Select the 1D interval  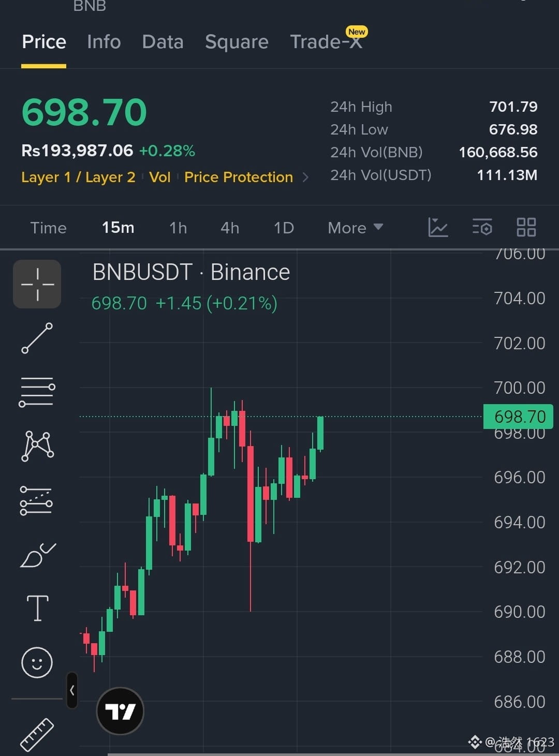284,228
